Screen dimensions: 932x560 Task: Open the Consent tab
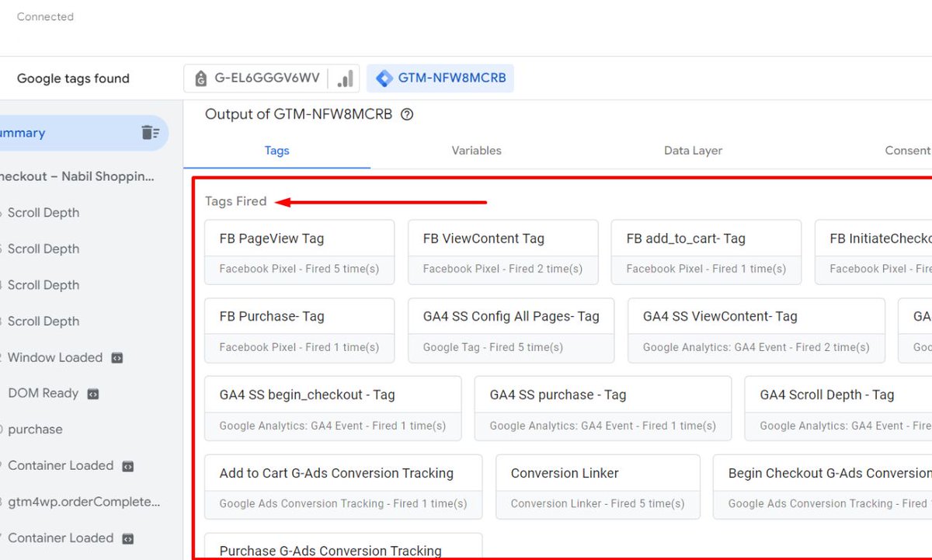907,151
